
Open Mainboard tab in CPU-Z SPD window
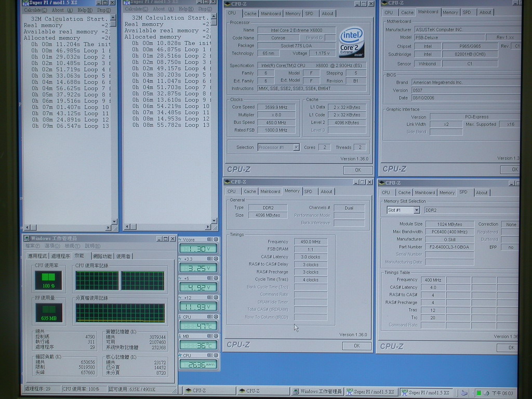coord(424,193)
